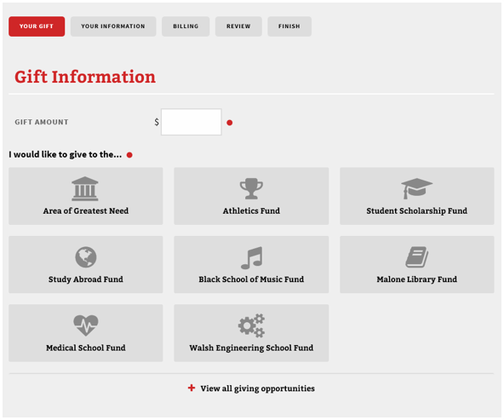
Task: Select Black School of Music Fund text
Action: tap(251, 279)
